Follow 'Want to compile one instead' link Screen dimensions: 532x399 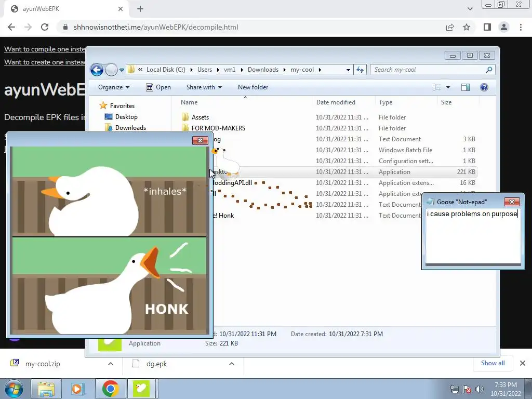pos(45,49)
